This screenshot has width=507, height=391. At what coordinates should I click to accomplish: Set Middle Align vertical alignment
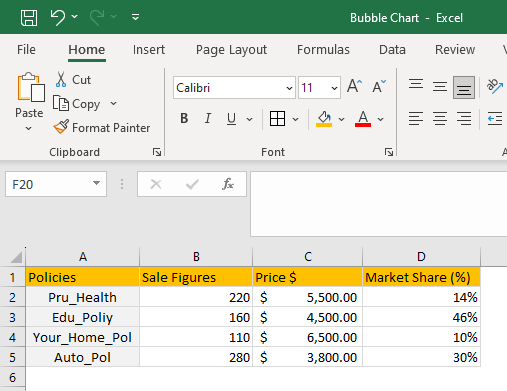pos(440,87)
